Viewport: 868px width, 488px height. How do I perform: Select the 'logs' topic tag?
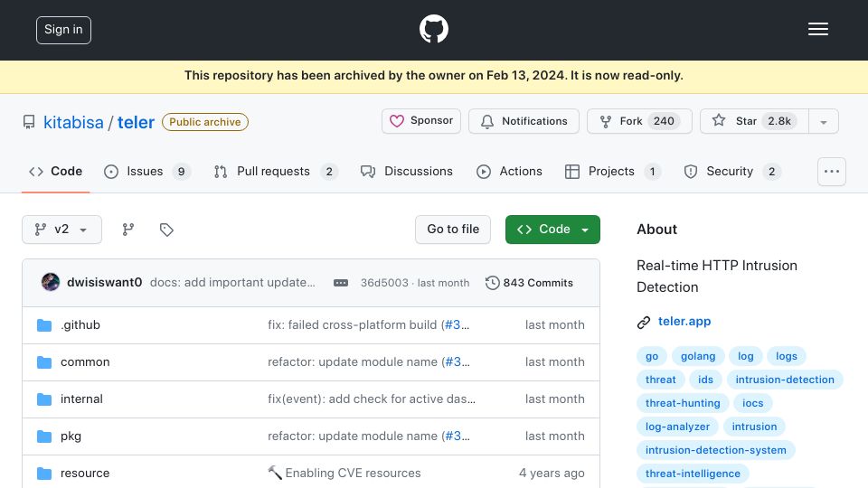[786, 356]
